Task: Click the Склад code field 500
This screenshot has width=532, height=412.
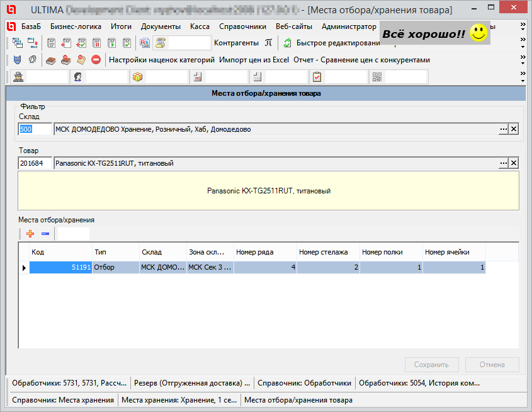Action: point(35,129)
